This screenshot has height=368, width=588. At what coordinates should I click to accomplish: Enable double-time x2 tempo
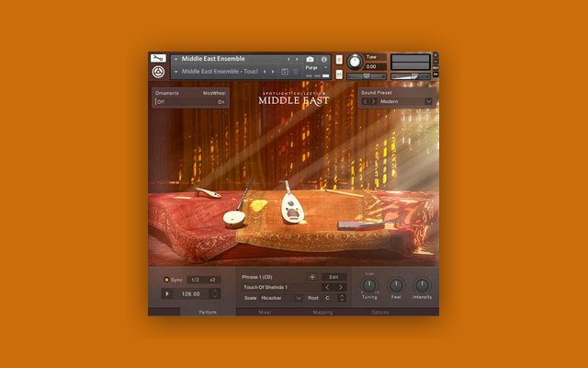coord(212,280)
